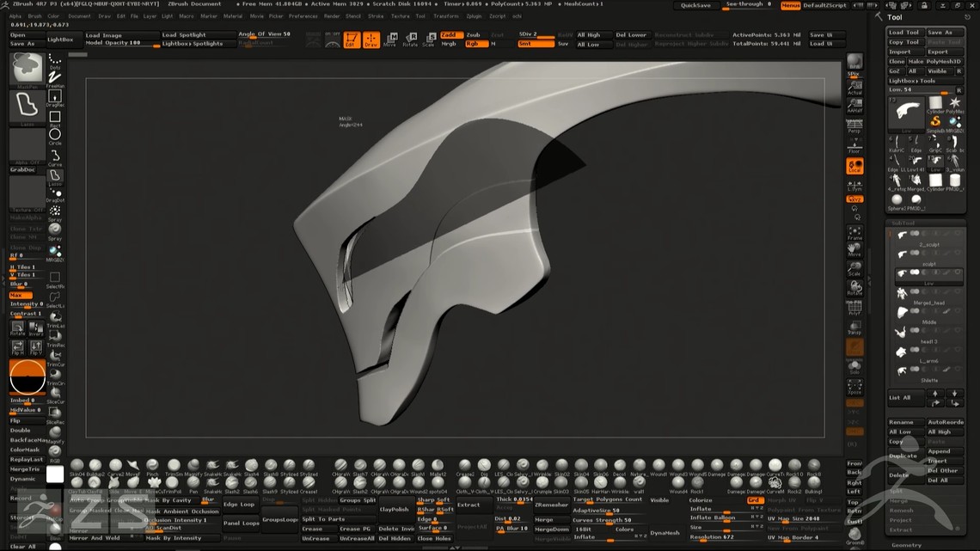The height and width of the screenshot is (551, 980).
Task: Adjust the Model Opacity slider
Action: coord(122,43)
